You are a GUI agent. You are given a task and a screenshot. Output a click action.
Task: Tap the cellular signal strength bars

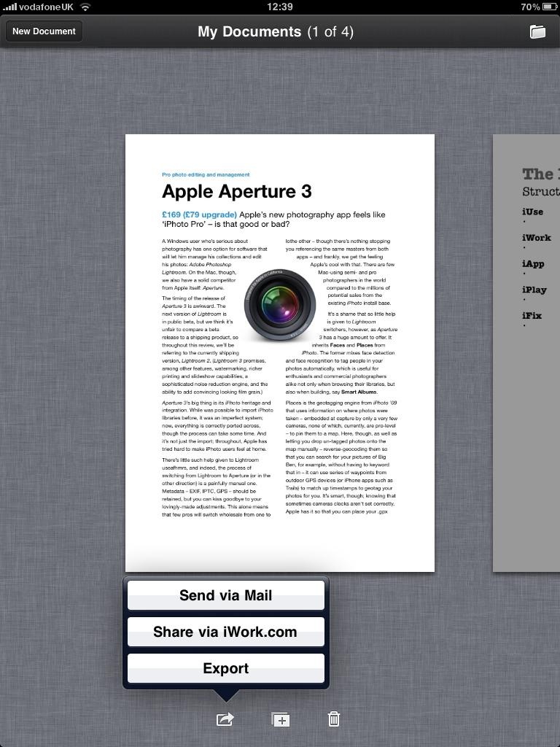click(9, 7)
